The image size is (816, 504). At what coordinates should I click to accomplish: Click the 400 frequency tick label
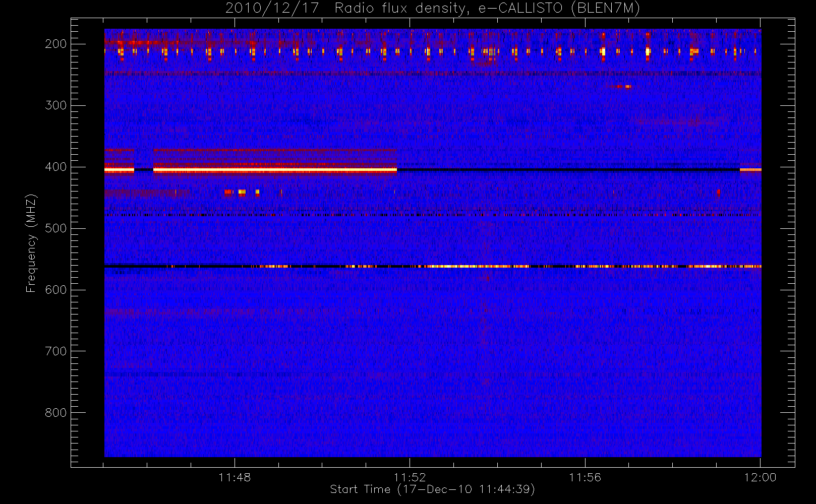pyautogui.click(x=56, y=167)
